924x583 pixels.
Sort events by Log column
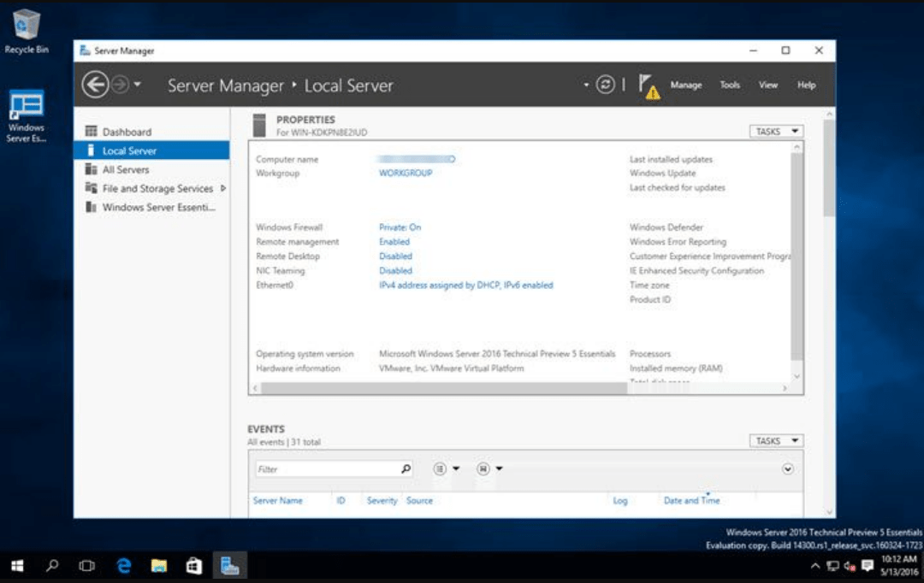(620, 501)
